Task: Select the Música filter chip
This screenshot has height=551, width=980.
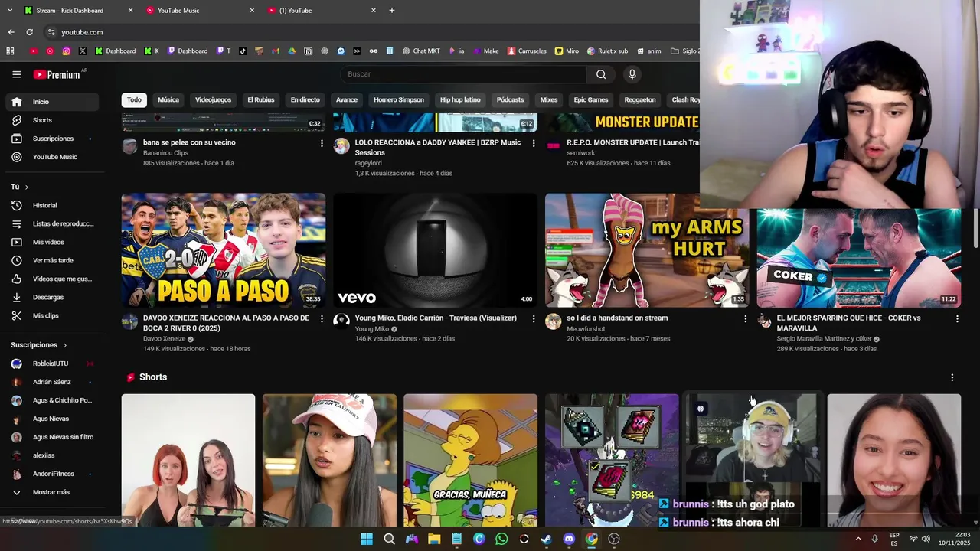Action: pos(168,100)
